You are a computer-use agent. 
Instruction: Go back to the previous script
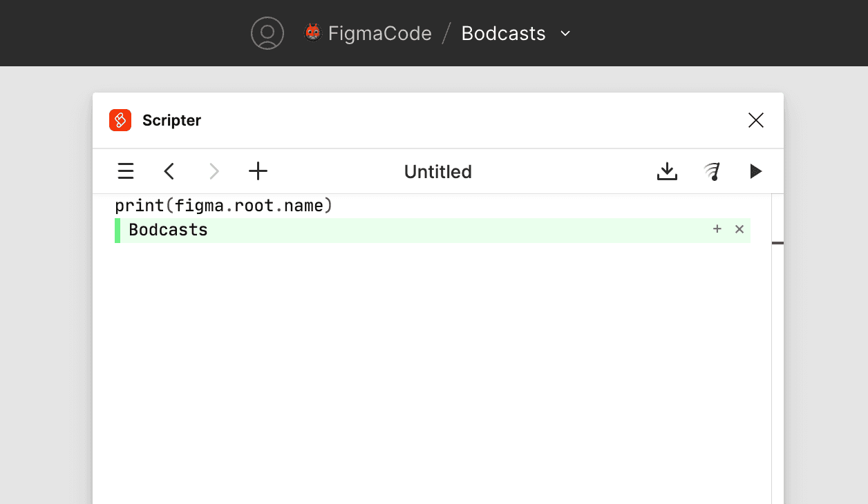169,171
